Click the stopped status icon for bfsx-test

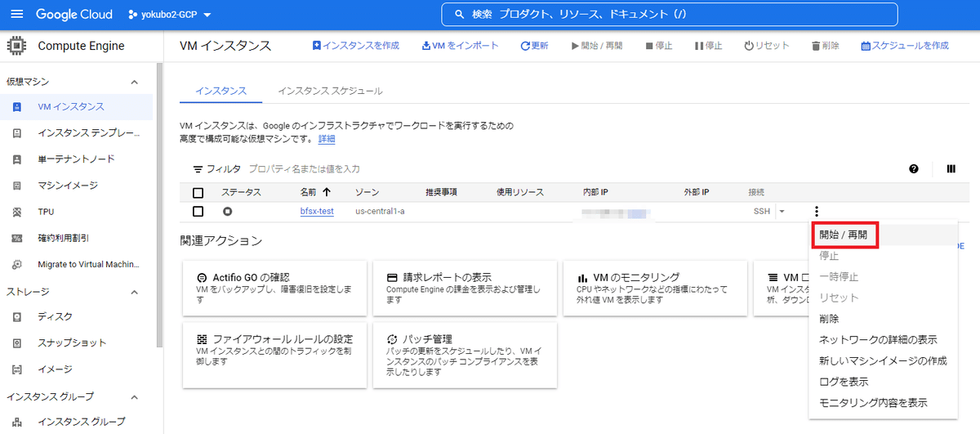pyautogui.click(x=227, y=212)
